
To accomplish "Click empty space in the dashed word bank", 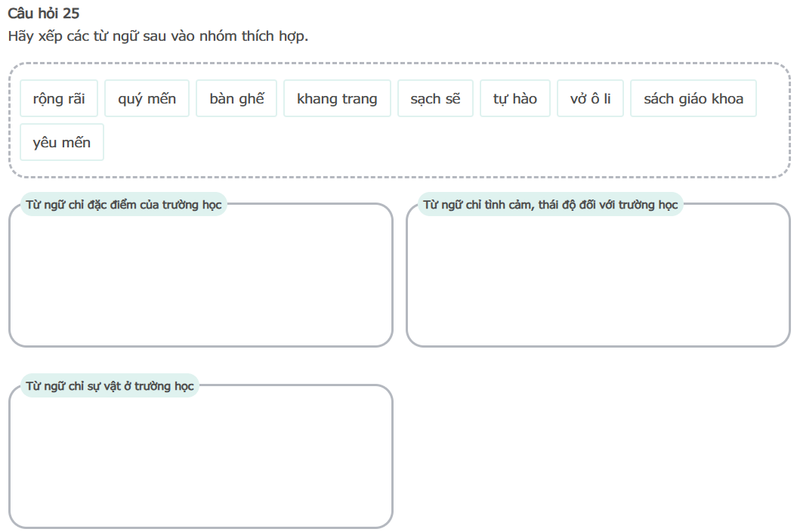I will tap(453, 147).
